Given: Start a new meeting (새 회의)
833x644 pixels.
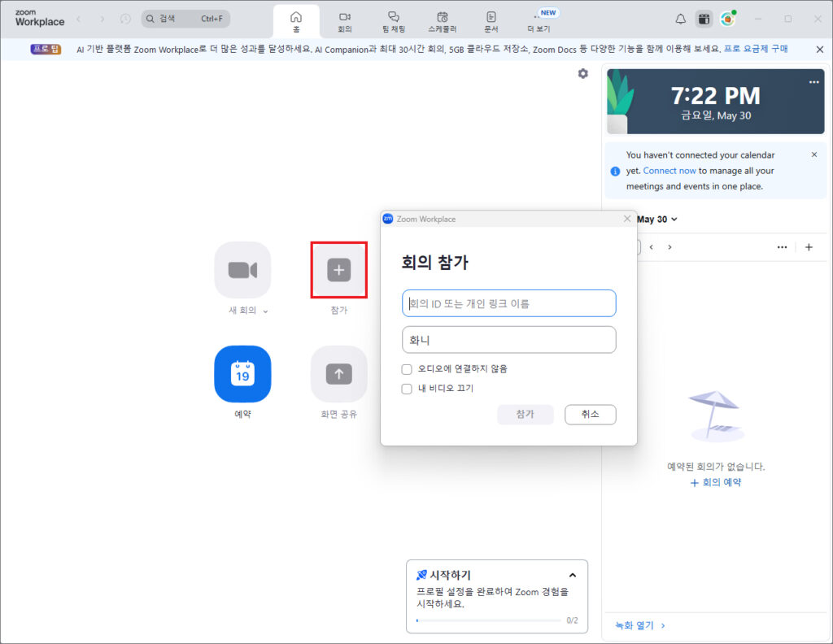Looking at the screenshot, I should tap(242, 270).
